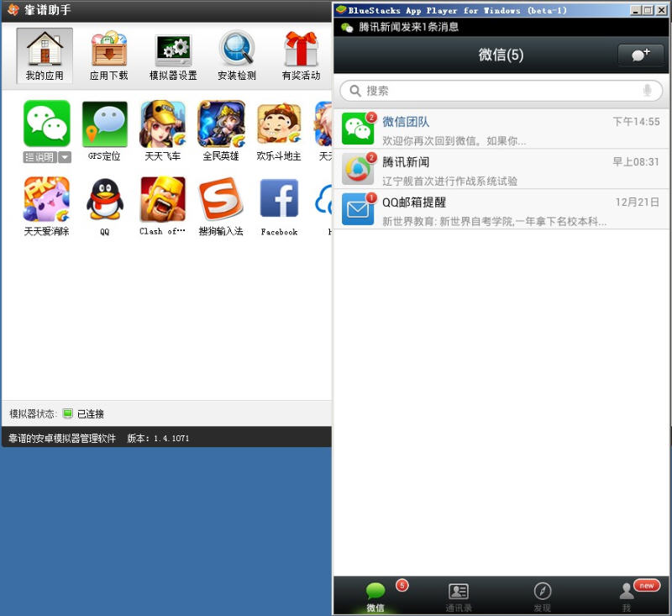Launch the 欢乐斗地主 game icon

click(x=279, y=124)
